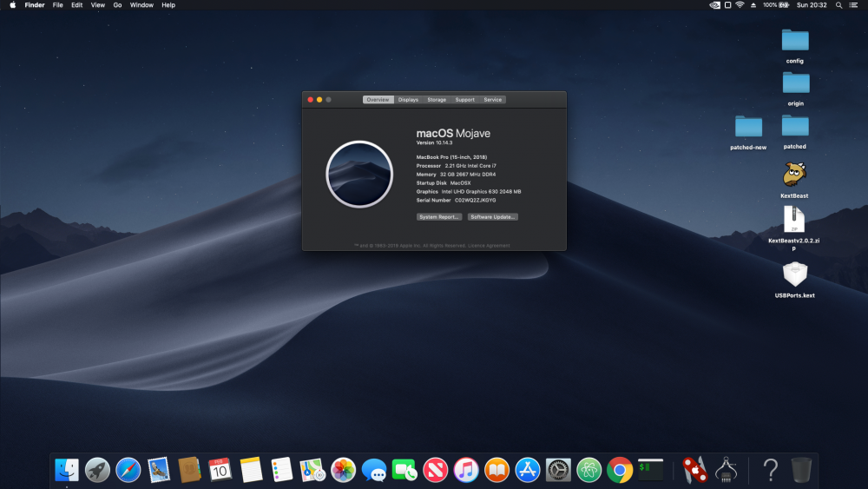Viewport: 868px width, 489px height.
Task: Open the Edit menu
Action: (x=77, y=5)
